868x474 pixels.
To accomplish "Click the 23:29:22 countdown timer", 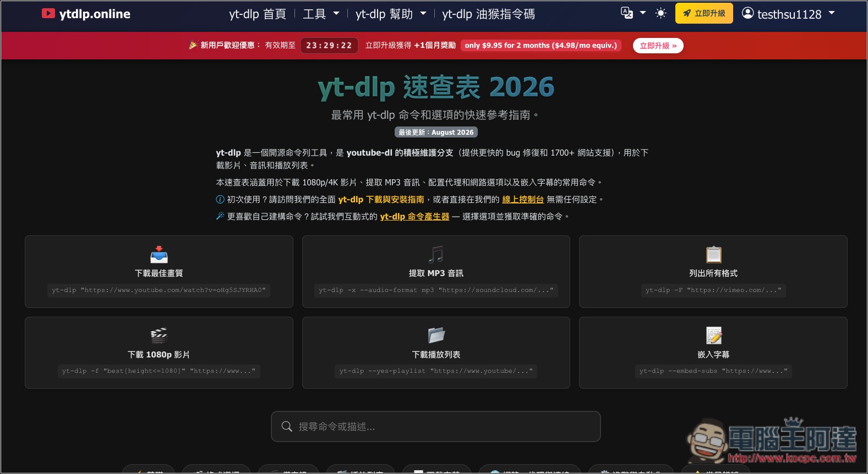I will 329,46.
